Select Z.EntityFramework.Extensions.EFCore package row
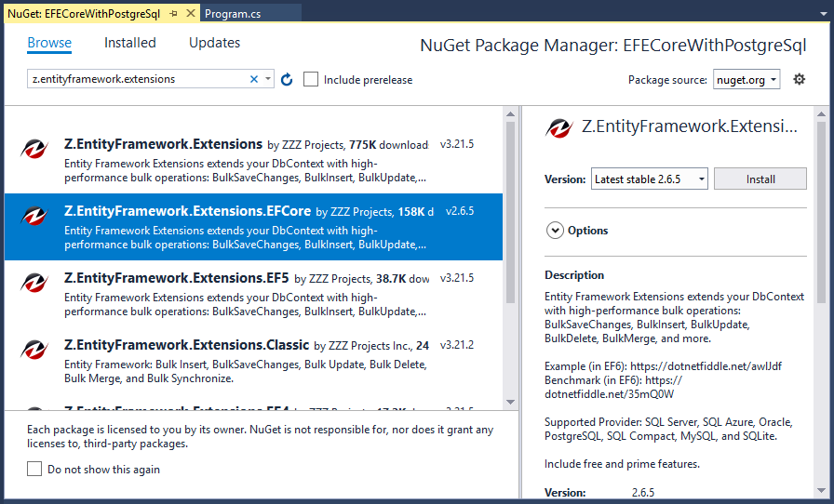This screenshot has width=834, height=504. [x=253, y=227]
